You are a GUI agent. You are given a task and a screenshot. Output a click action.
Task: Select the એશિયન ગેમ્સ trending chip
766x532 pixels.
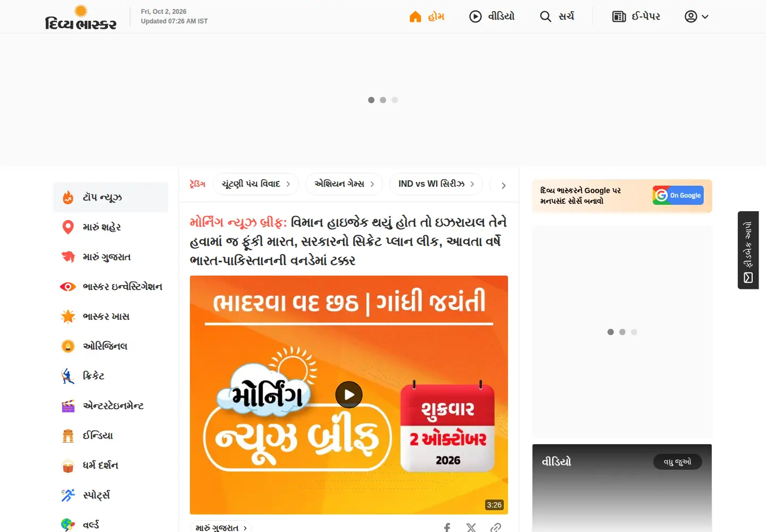click(x=344, y=184)
